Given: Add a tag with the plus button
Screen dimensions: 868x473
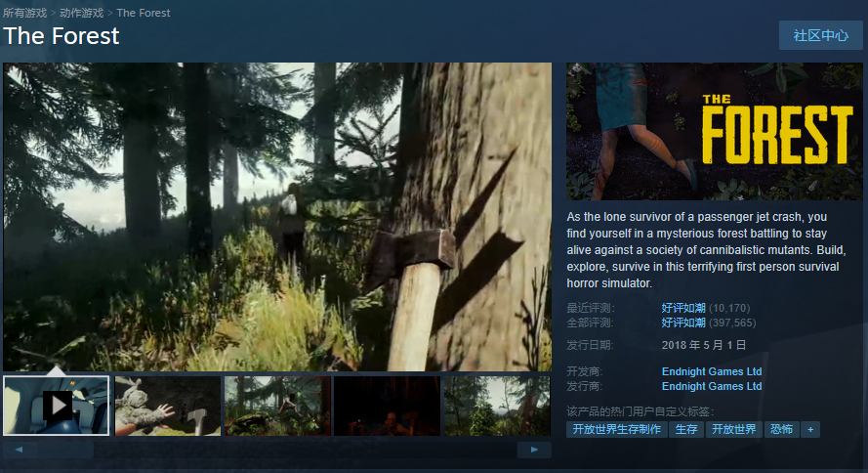Looking at the screenshot, I should tap(810, 429).
